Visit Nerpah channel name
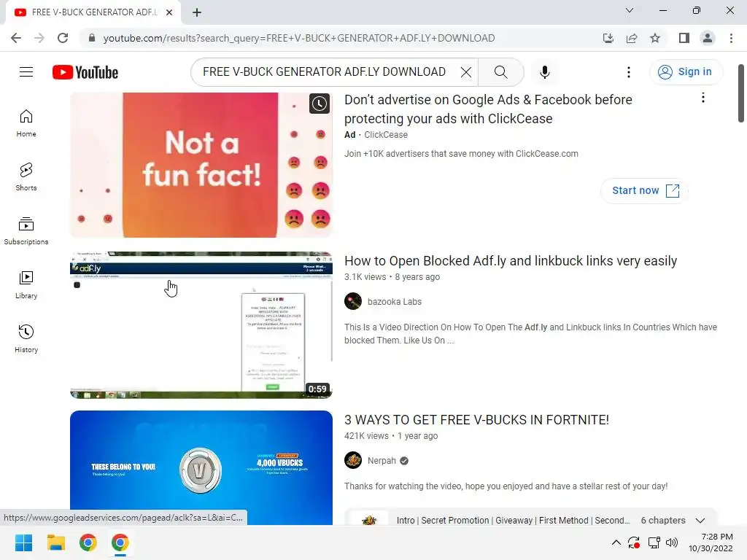Viewport: 747px width, 560px height. (382, 461)
